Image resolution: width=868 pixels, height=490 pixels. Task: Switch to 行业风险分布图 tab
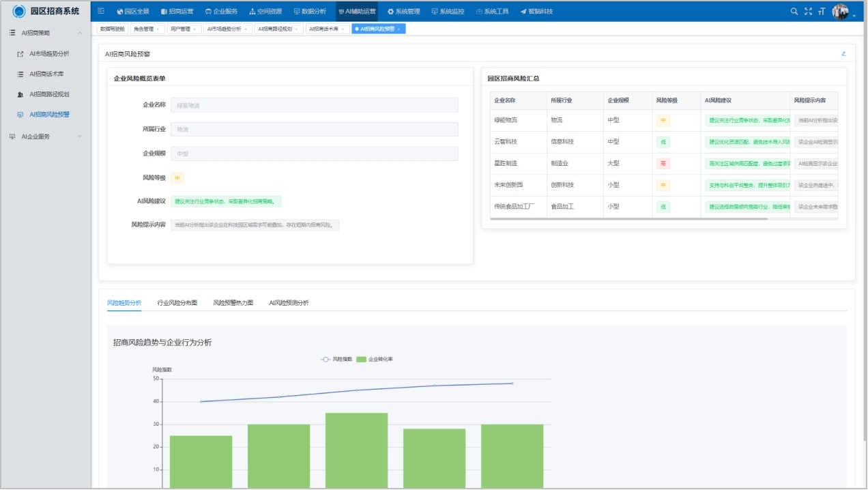pos(177,302)
